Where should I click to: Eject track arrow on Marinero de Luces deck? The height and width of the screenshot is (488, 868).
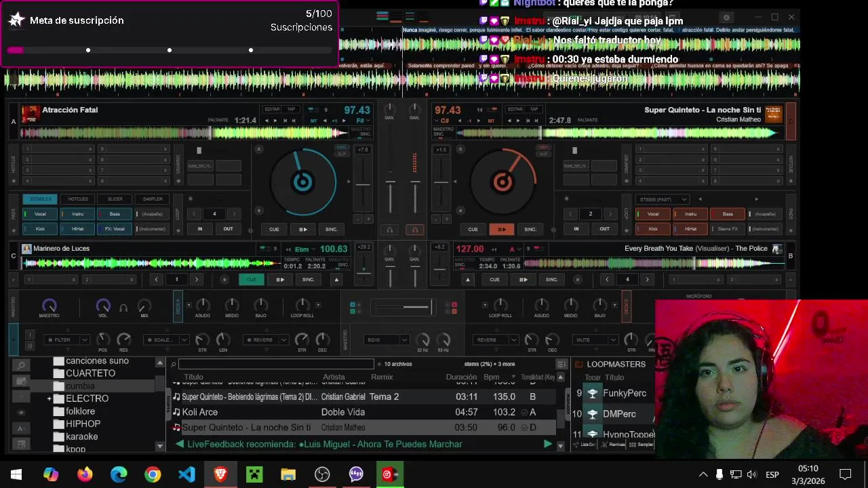(x=336, y=279)
